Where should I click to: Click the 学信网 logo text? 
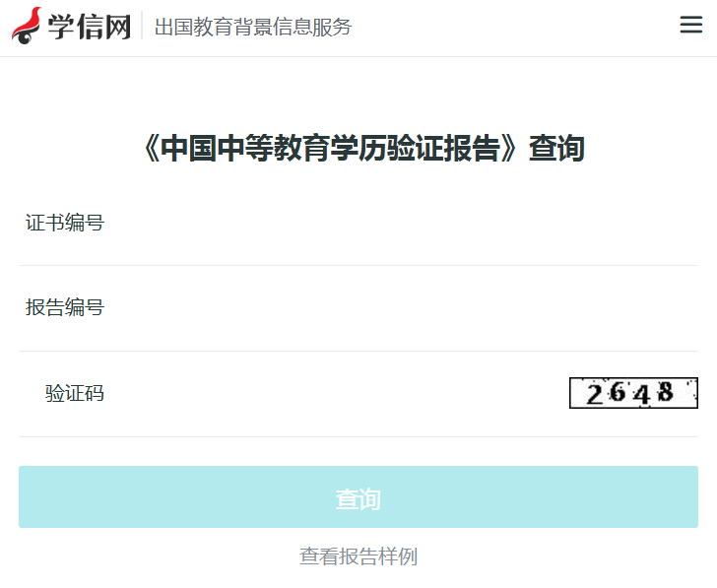[90, 27]
